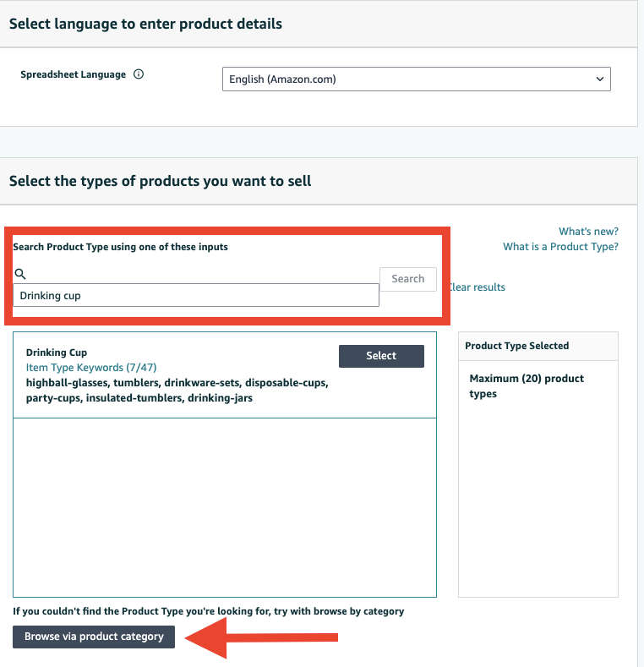Click the Select language to enter product details heading
Viewport: 644px width, 667px height.
(145, 24)
